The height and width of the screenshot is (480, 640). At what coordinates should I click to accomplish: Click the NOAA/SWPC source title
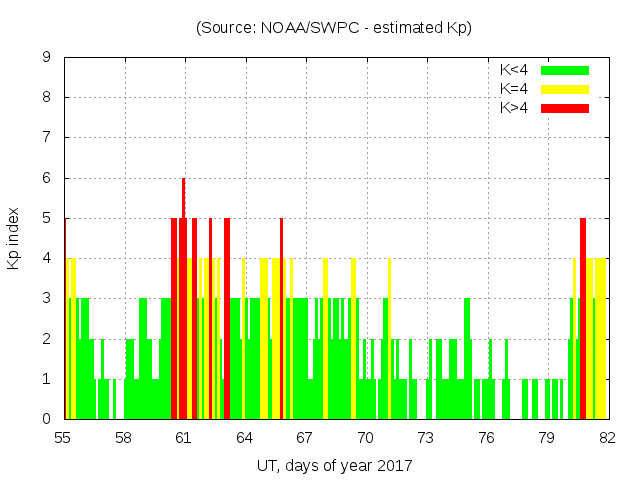(334, 28)
